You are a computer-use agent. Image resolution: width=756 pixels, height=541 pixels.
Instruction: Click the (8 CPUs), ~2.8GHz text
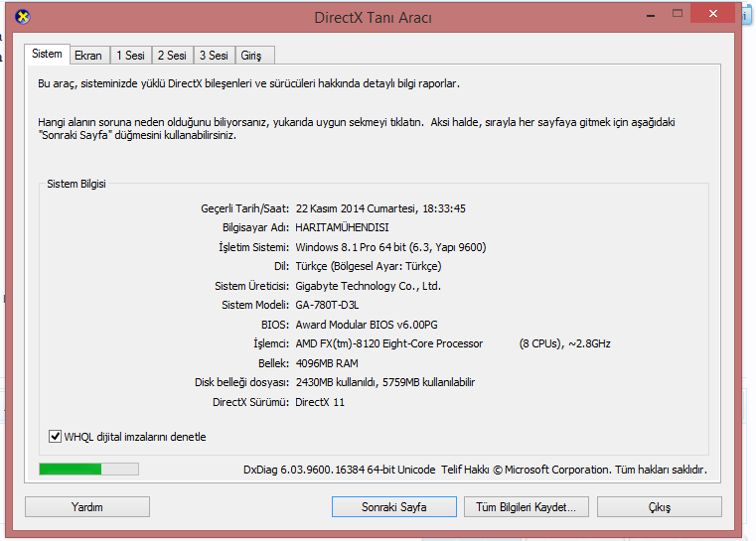tap(564, 343)
